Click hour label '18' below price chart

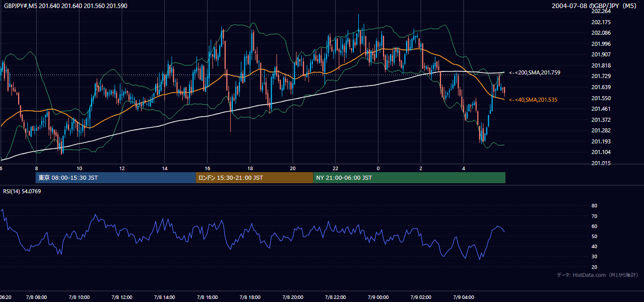pos(250,168)
